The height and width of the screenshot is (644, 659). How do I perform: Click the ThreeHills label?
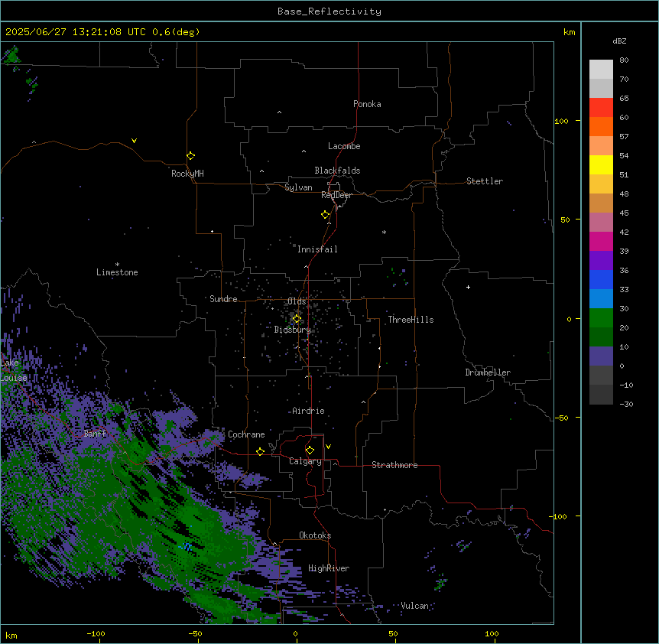point(411,320)
